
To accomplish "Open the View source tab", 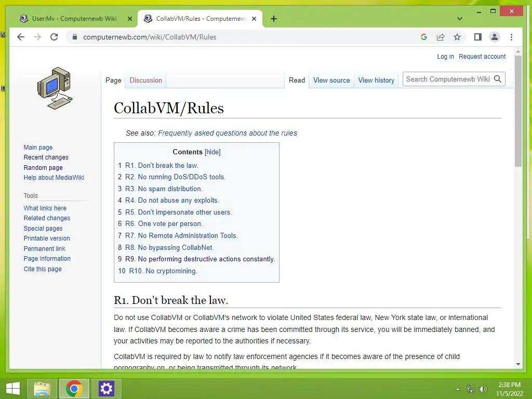I will click(x=331, y=80).
